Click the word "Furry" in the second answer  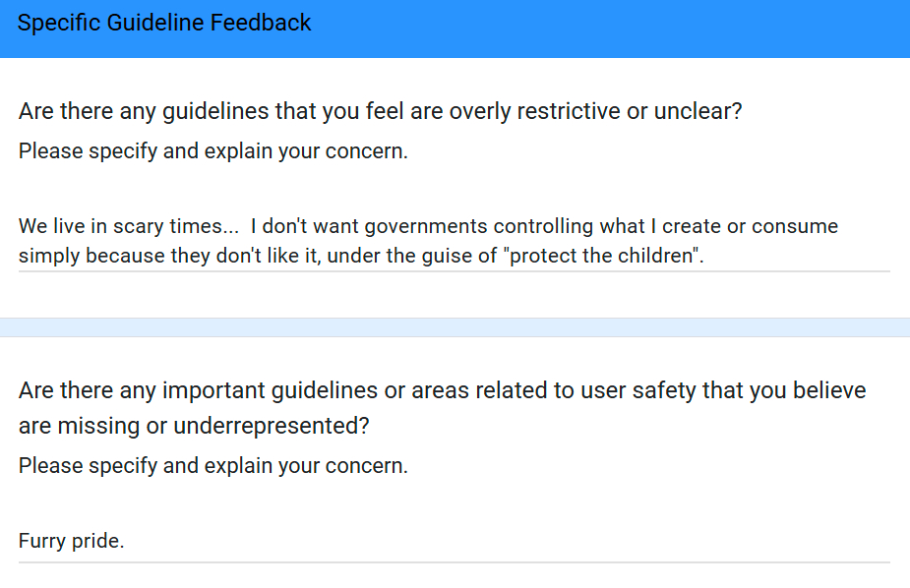[x=41, y=541]
